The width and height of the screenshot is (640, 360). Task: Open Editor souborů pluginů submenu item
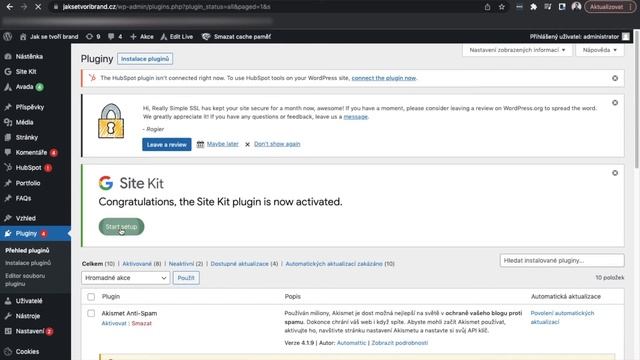(25, 280)
